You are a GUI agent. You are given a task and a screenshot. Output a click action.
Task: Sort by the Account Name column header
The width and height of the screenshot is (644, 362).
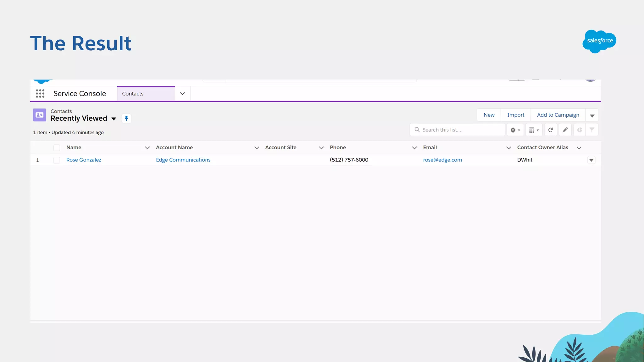(175, 147)
